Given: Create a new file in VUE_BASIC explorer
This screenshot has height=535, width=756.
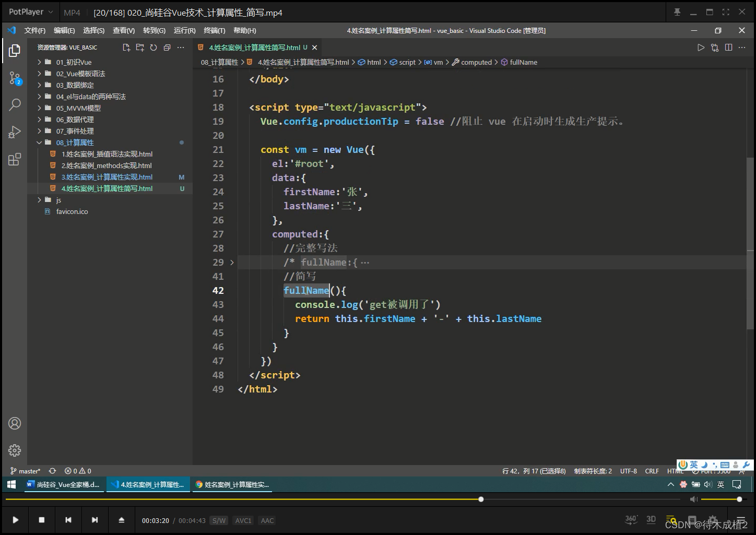Looking at the screenshot, I should coord(126,47).
